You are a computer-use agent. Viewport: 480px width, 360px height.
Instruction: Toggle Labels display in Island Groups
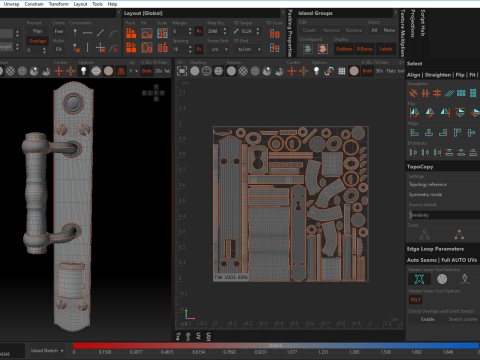[386, 49]
